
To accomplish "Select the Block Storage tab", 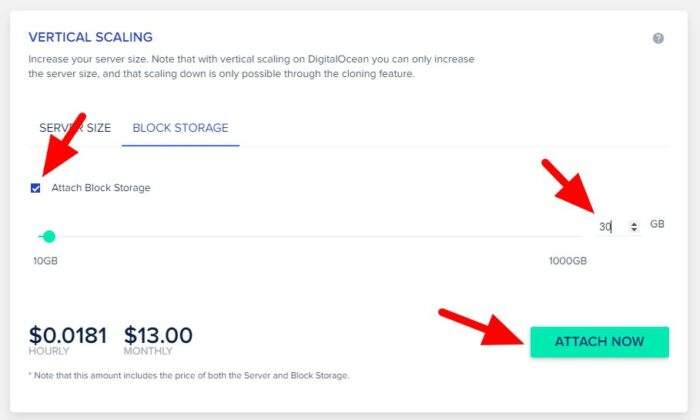I will coord(180,128).
